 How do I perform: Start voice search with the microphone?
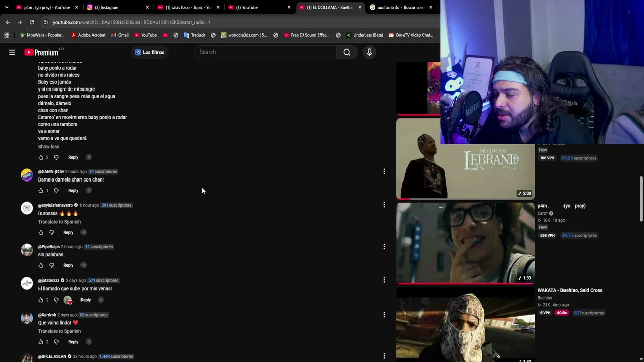[369, 52]
